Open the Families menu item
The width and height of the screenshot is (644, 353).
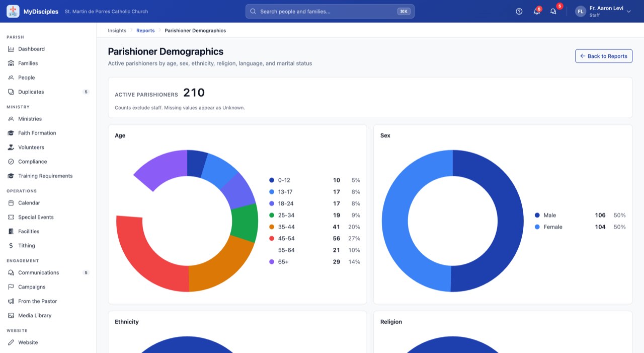[x=48, y=63]
